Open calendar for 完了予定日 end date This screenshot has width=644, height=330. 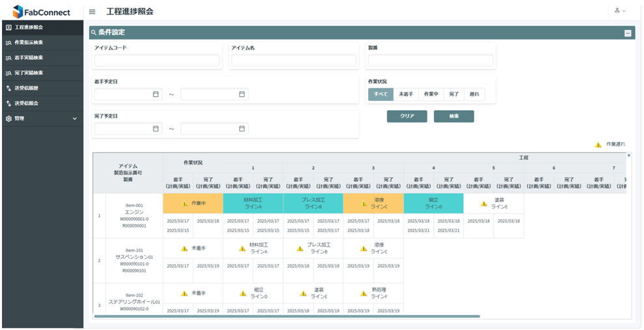click(x=242, y=129)
